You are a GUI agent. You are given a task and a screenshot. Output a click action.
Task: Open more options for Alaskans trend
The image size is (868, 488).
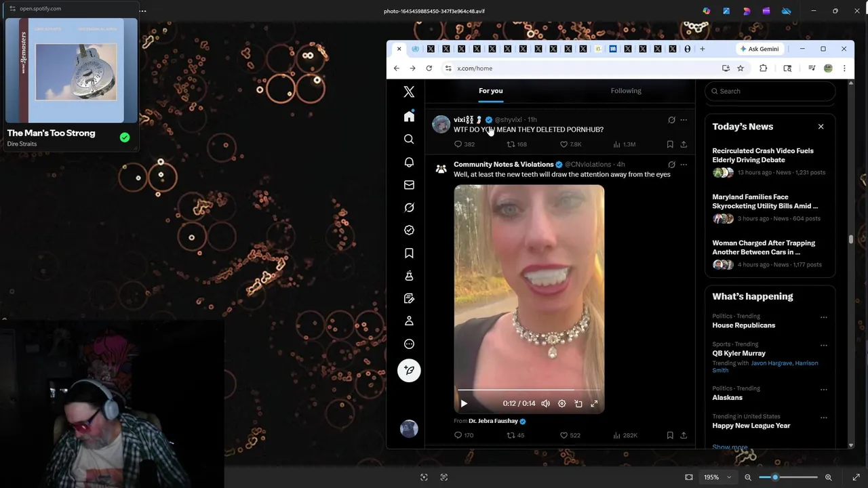point(824,390)
